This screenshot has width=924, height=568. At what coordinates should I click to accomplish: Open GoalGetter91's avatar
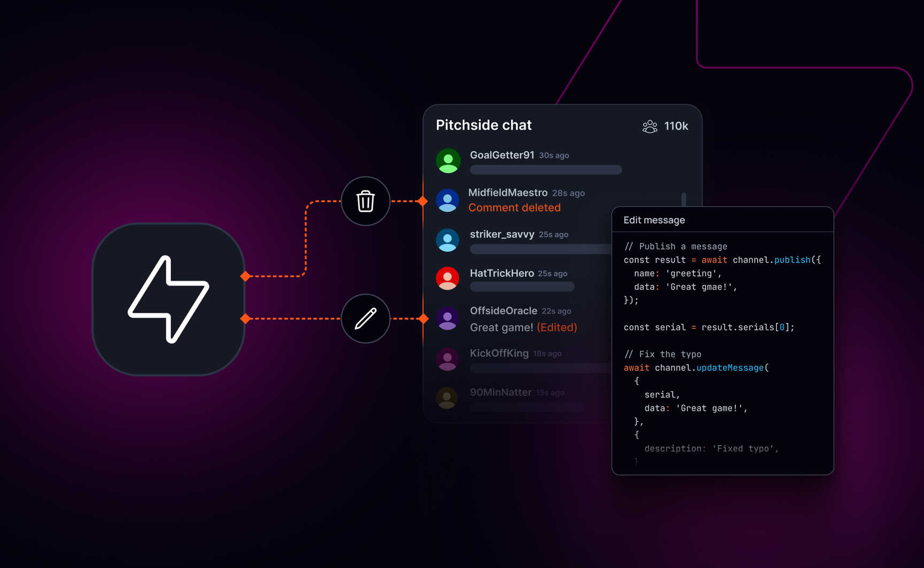(448, 160)
